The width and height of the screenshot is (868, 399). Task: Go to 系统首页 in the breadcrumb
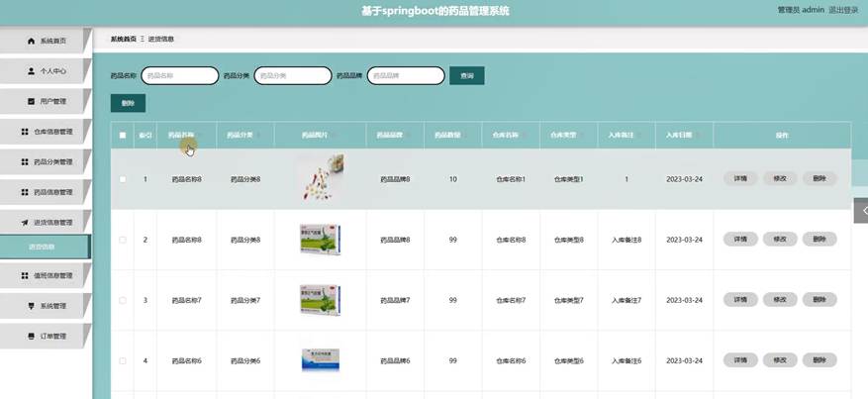tap(123, 40)
